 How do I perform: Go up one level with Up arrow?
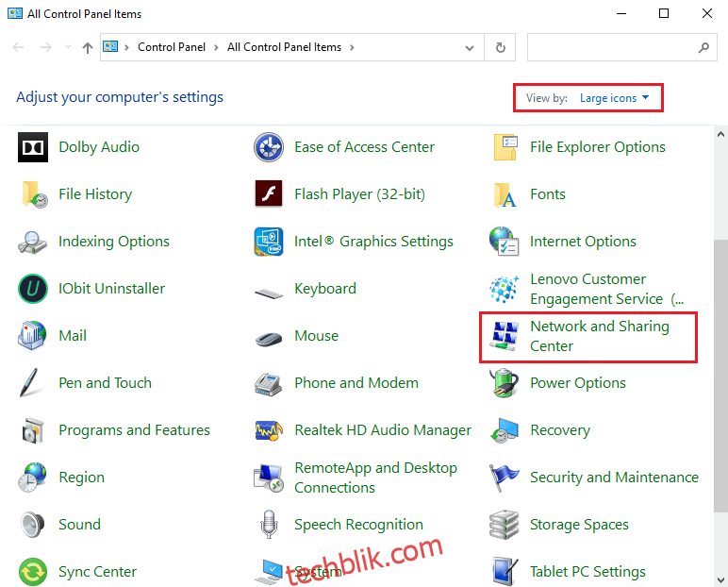88,47
